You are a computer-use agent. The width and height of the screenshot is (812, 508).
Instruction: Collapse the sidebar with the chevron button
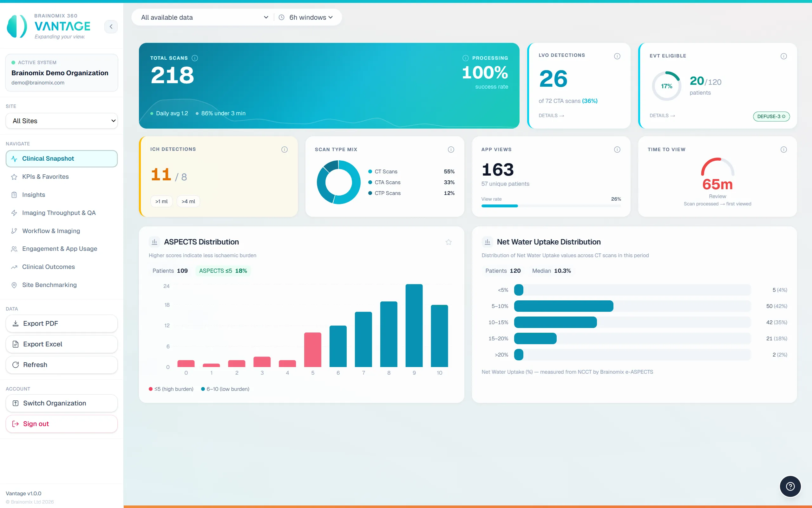[x=111, y=27]
